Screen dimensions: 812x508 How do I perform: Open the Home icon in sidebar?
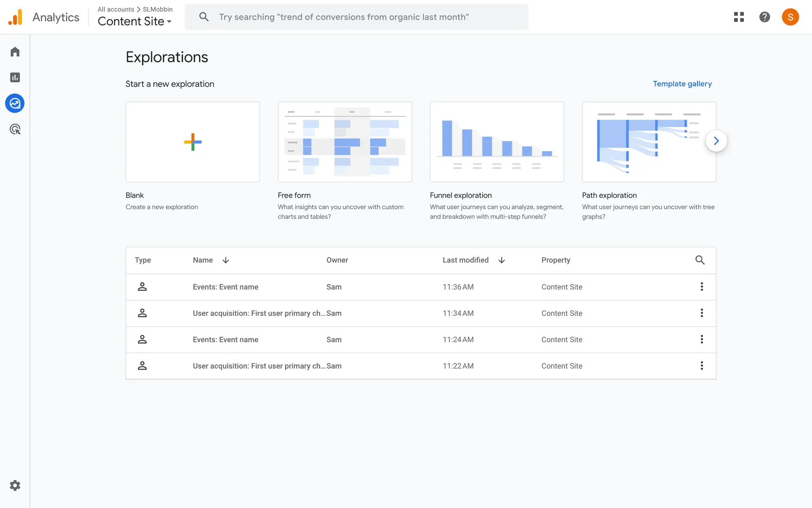coord(15,52)
